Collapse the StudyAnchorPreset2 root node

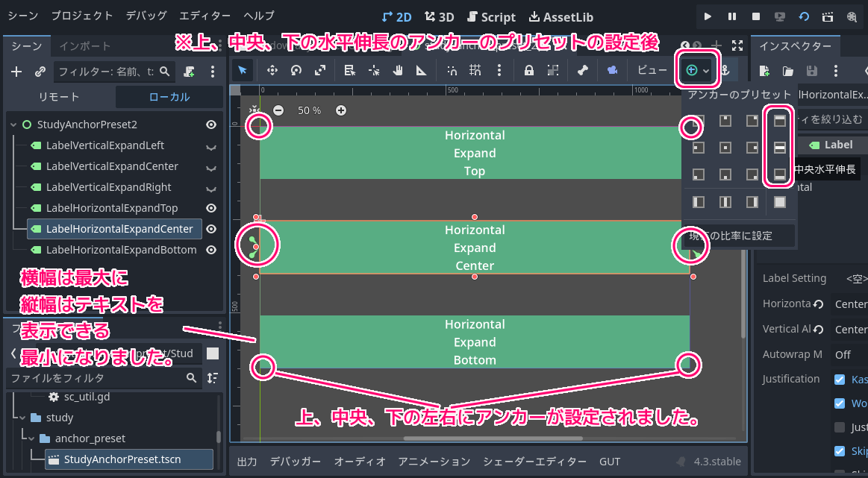(x=13, y=125)
